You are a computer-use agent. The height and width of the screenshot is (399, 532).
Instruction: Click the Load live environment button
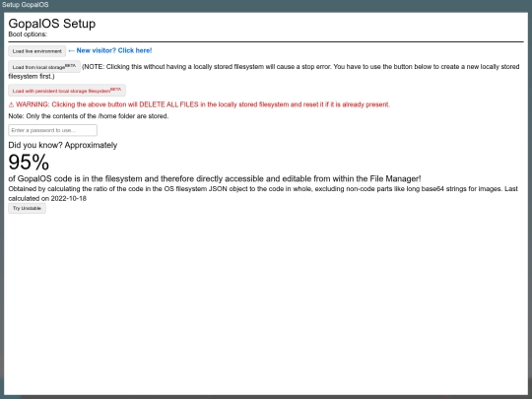click(x=37, y=51)
